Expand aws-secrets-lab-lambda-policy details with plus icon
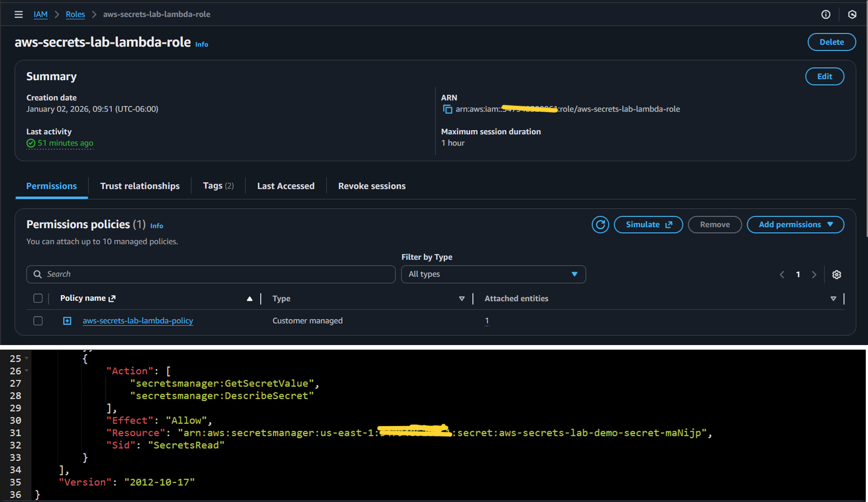 point(67,321)
